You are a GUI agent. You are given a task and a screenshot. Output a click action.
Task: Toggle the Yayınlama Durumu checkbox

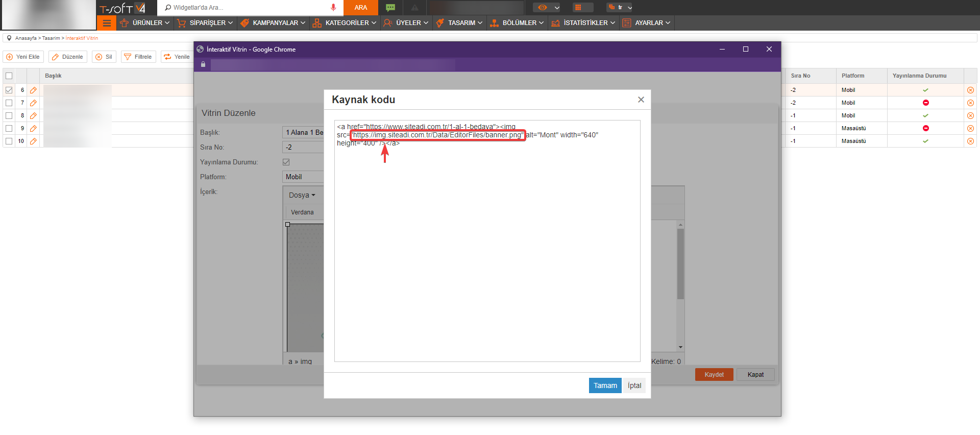286,162
